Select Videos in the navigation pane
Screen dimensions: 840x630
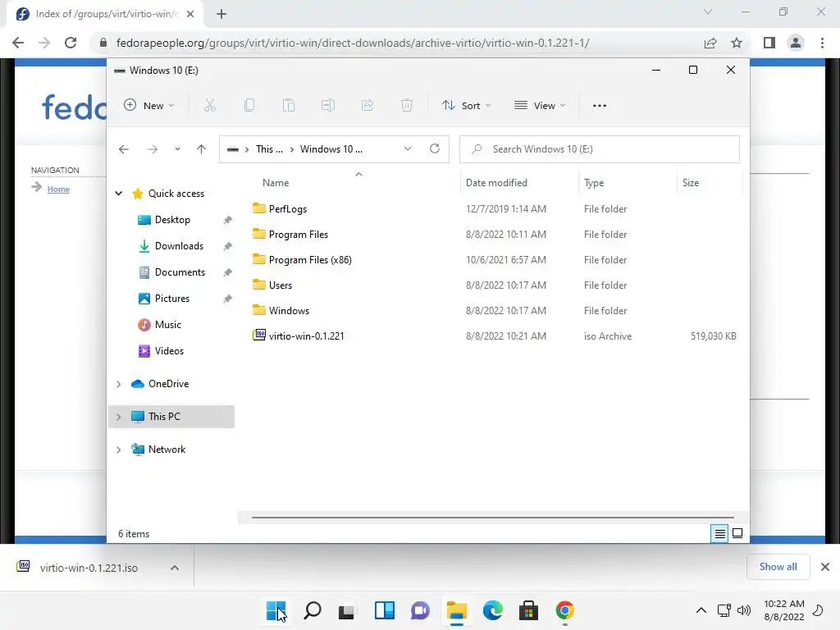coord(169,351)
